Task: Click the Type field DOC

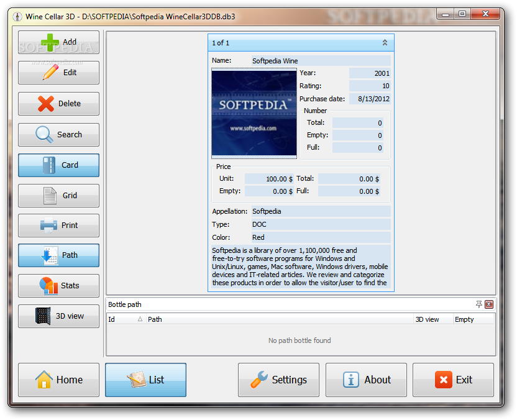Action: click(321, 224)
